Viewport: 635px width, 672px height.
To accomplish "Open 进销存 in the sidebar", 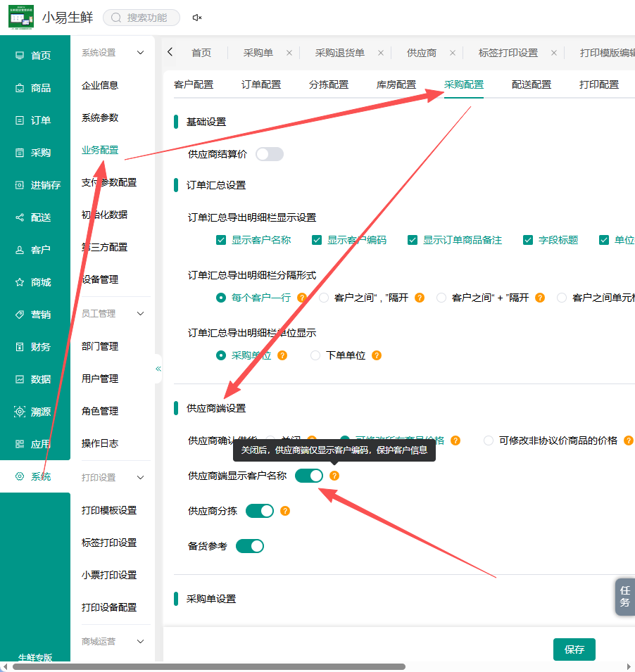I will coord(35,185).
